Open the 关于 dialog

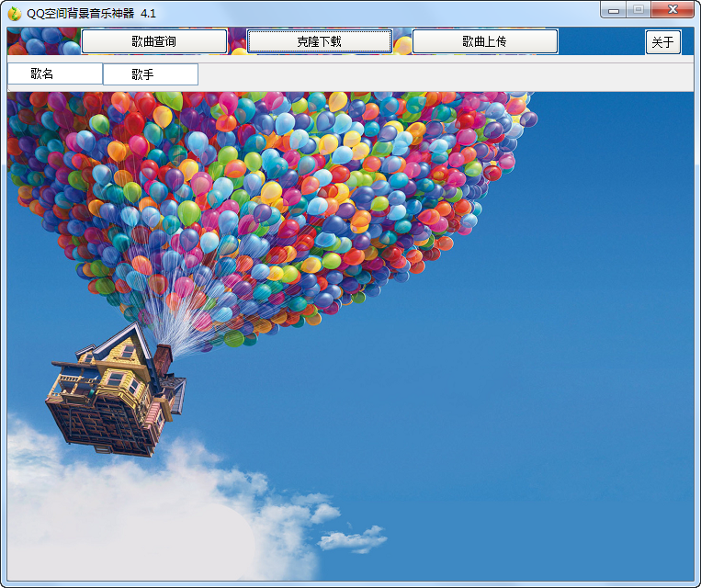coord(662,42)
